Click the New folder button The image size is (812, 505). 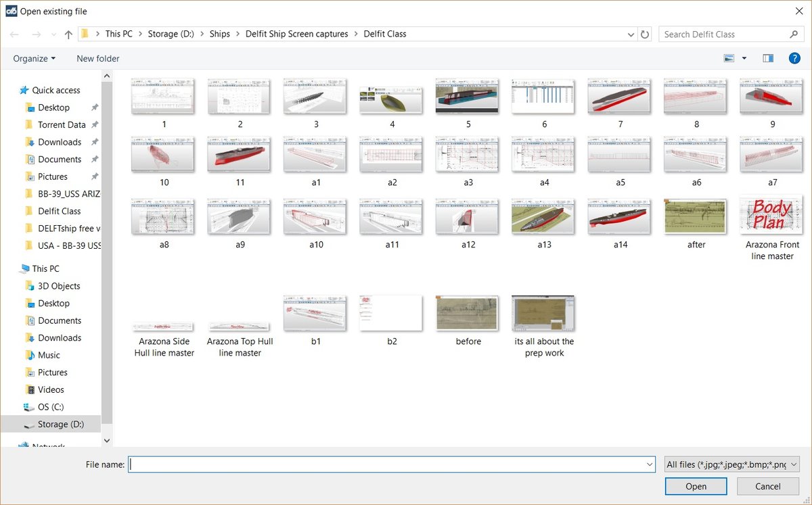coord(98,59)
